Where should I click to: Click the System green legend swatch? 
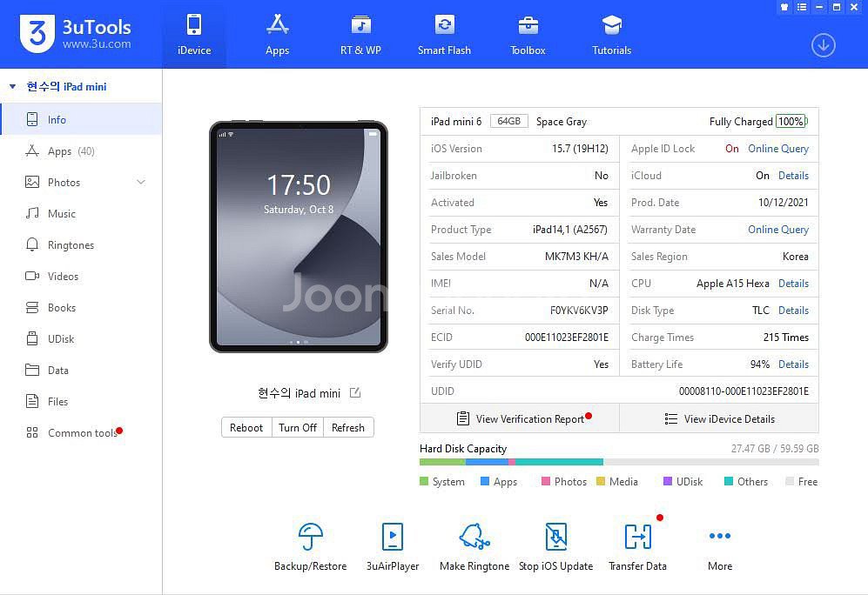click(x=424, y=481)
